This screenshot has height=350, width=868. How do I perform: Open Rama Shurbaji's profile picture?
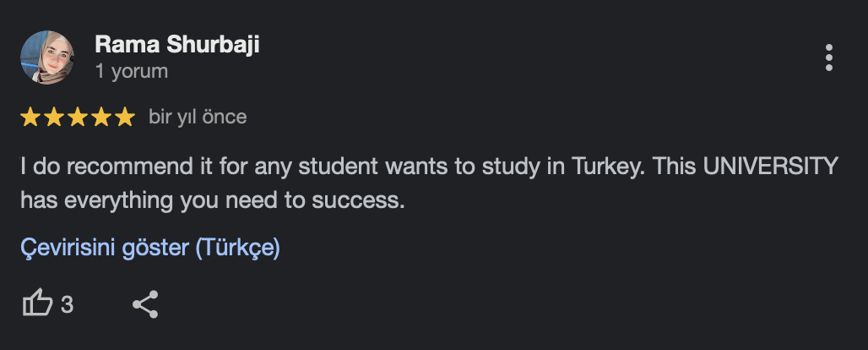pyautogui.click(x=47, y=57)
